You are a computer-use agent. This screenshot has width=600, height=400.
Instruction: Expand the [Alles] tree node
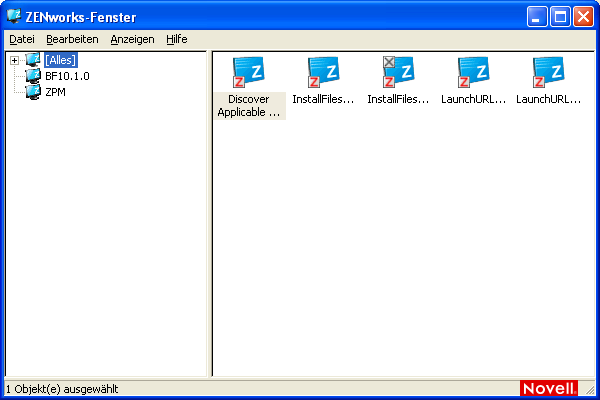15,60
